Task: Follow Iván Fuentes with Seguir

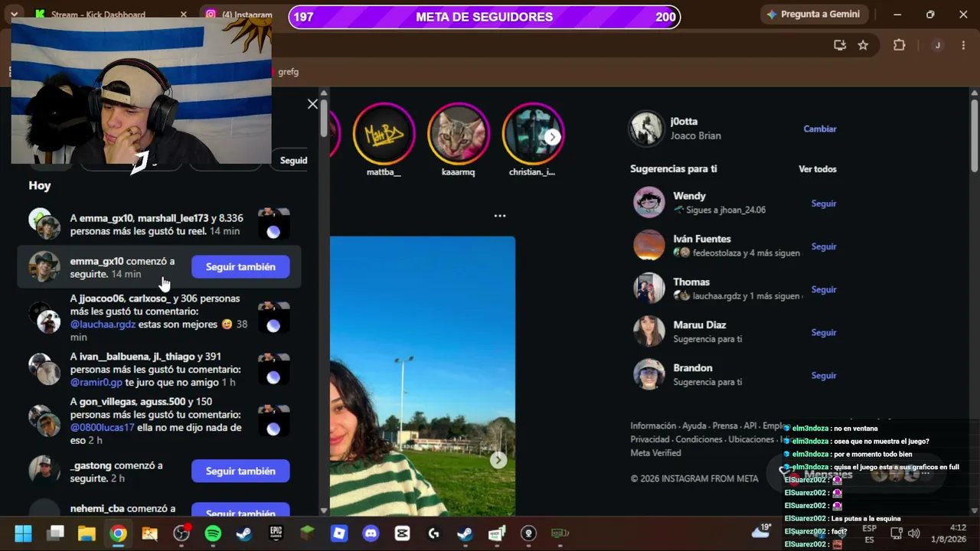Action: pos(824,246)
